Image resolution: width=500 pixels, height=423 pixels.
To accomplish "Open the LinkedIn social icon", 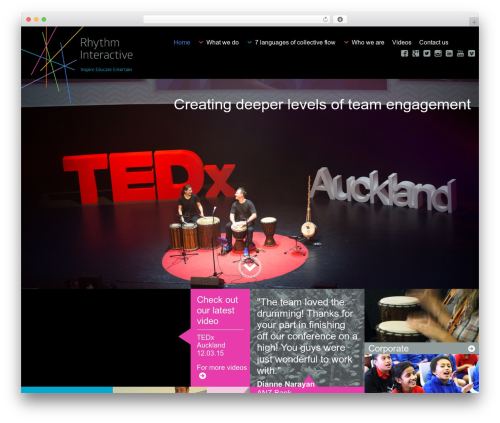I will (x=449, y=53).
